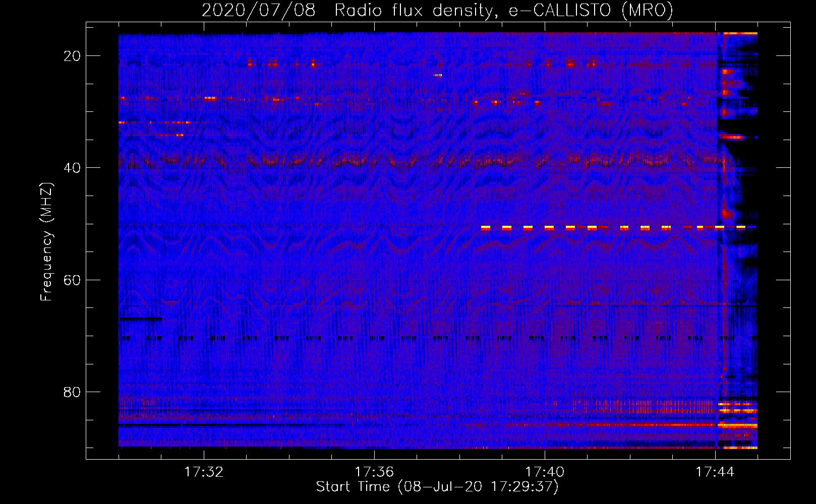Image resolution: width=816 pixels, height=504 pixels.
Task: Click the 60 MHz frequency tick label
Action: pyautogui.click(x=72, y=280)
